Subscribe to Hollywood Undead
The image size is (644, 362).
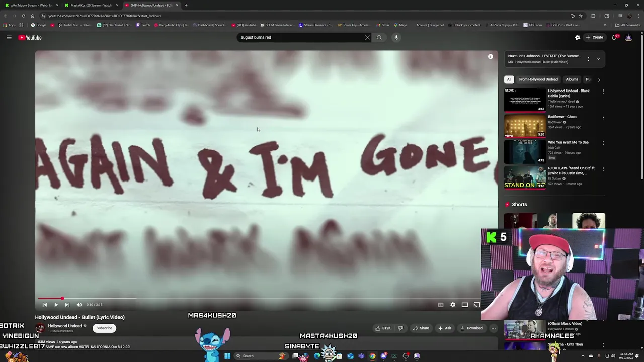(104, 328)
